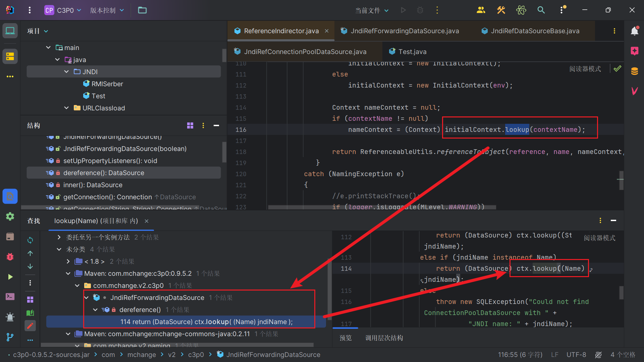The image size is (644, 362).
Task: Open the 调用层次结构 tab
Action: (x=384, y=338)
